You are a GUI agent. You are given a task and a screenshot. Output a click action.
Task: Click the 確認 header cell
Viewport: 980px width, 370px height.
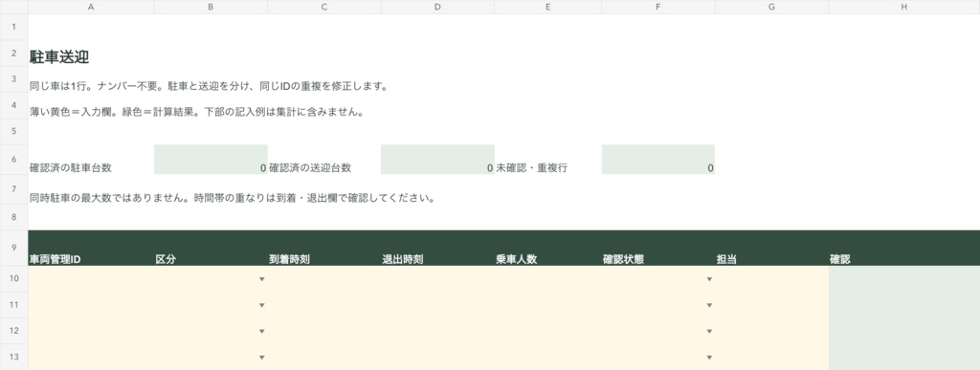click(x=904, y=249)
